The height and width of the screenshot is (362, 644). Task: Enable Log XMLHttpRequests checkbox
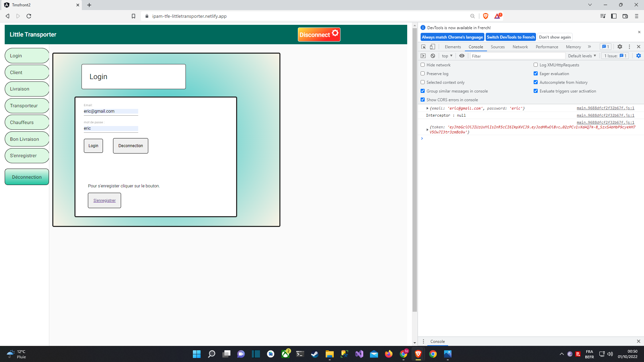coord(536,65)
